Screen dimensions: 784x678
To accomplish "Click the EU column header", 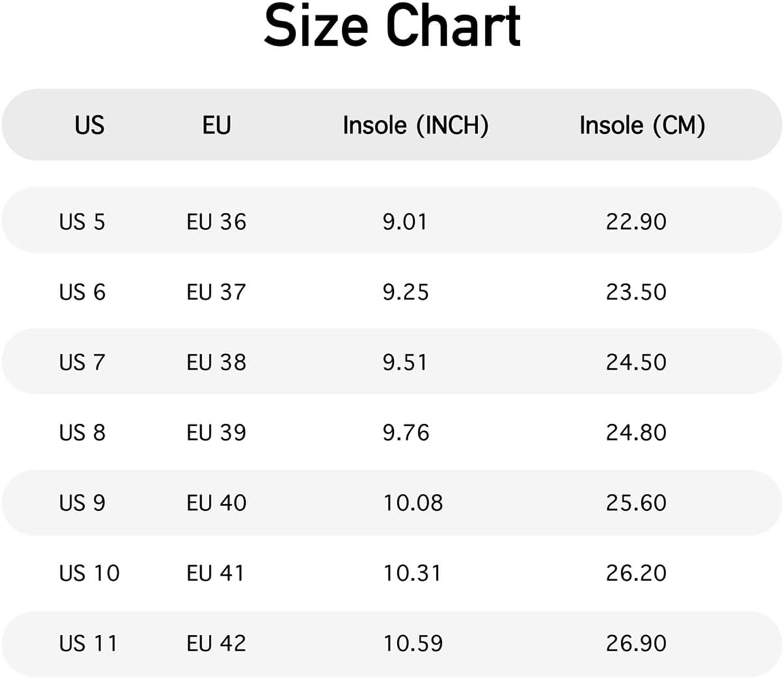I will [217, 125].
